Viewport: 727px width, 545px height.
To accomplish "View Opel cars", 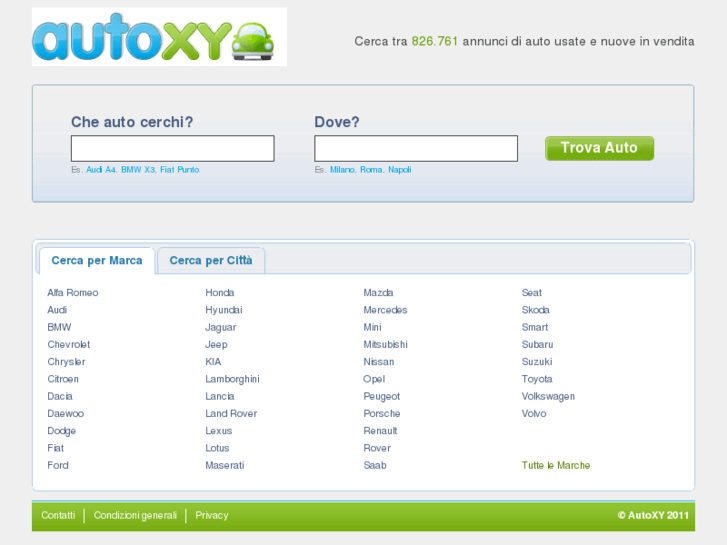I will point(374,379).
